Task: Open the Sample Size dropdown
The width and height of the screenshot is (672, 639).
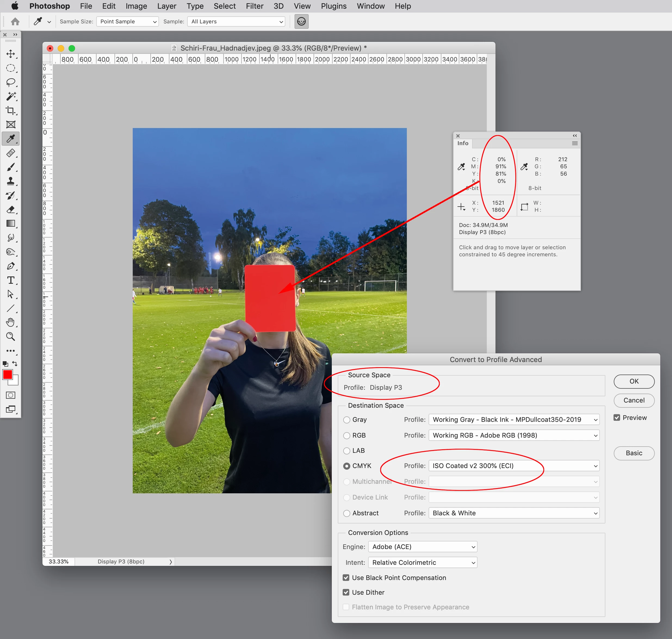Action: point(128,21)
